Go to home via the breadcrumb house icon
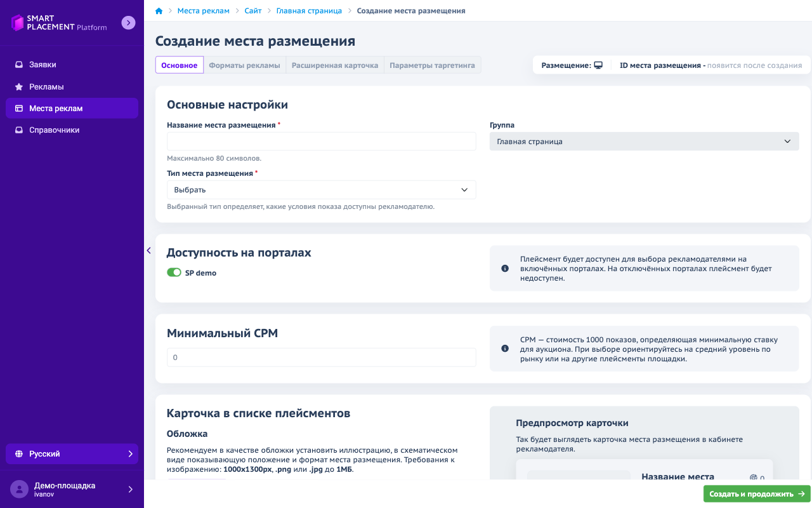This screenshot has width=812, height=508. tap(159, 11)
